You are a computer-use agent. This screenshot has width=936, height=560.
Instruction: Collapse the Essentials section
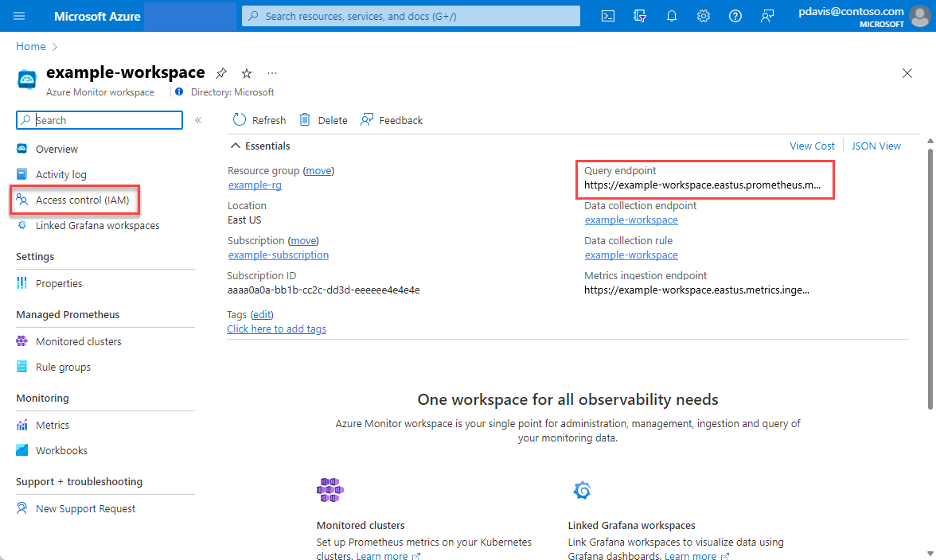tap(236, 146)
